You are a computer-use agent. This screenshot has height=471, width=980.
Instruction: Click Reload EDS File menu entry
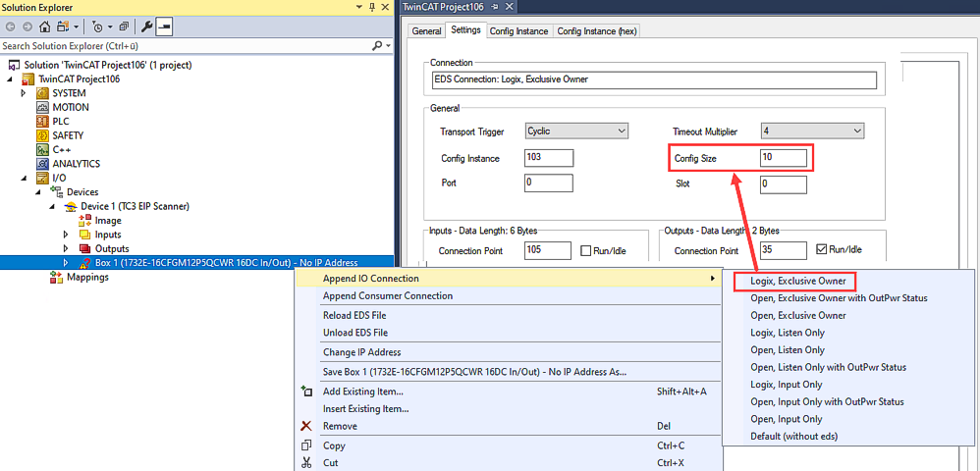[355, 315]
